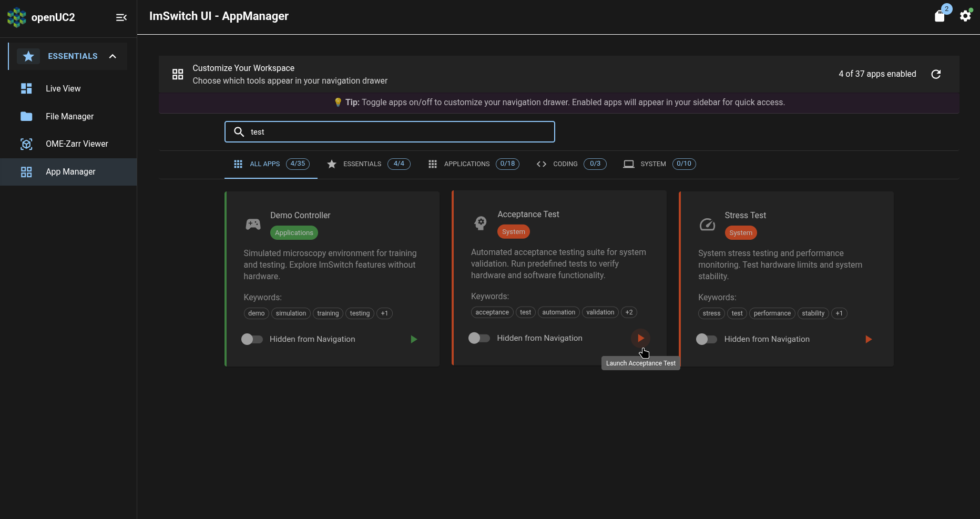Click the gift icon with notification badge
The height and width of the screenshot is (519, 980).
(940, 16)
